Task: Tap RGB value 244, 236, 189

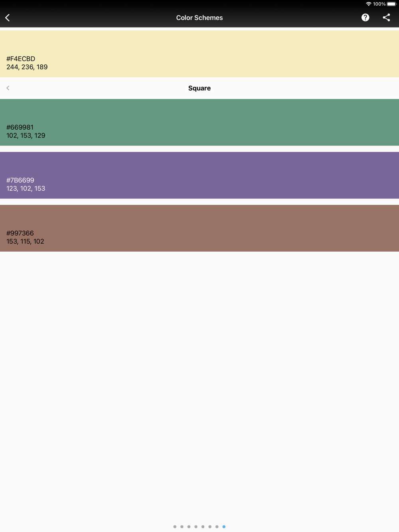Action: coord(27,67)
